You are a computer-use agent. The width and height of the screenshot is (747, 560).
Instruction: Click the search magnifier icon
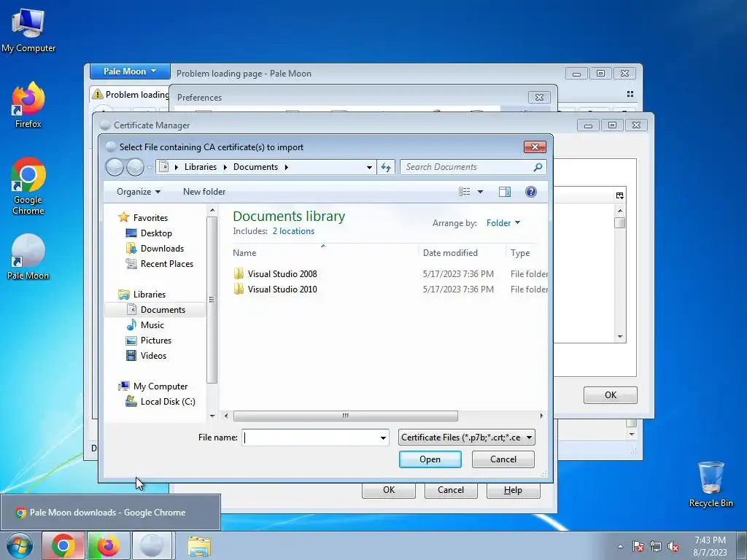(538, 167)
